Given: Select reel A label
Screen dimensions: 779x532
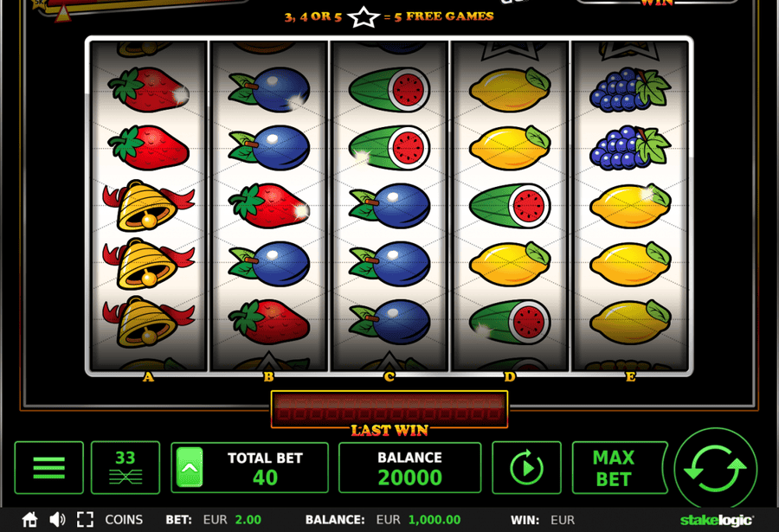Looking at the screenshot, I should (148, 377).
